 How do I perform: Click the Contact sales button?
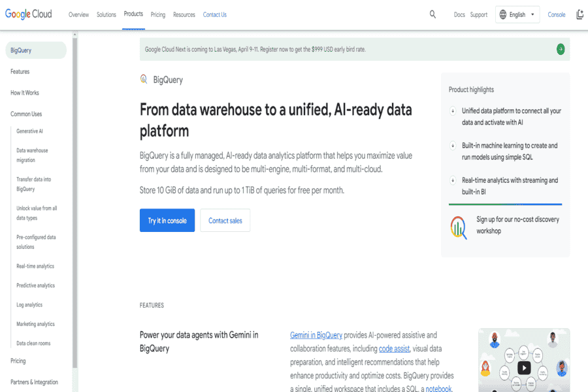[225, 220]
